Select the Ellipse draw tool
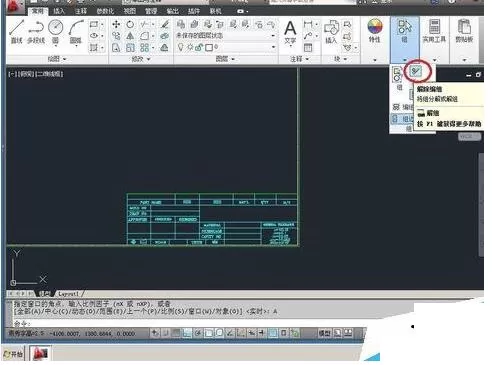The image size is (492, 365). [94, 36]
